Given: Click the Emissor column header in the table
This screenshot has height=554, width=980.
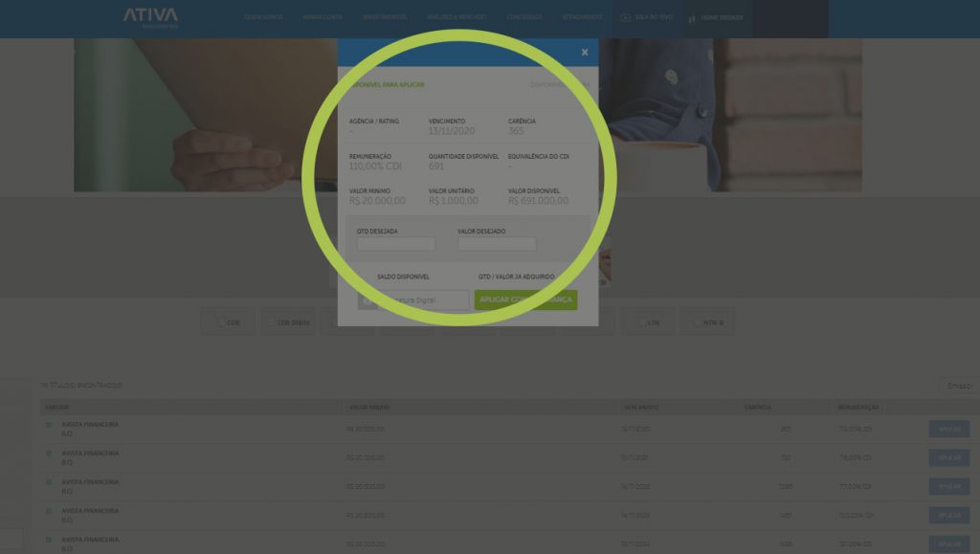Looking at the screenshot, I should point(56,408).
